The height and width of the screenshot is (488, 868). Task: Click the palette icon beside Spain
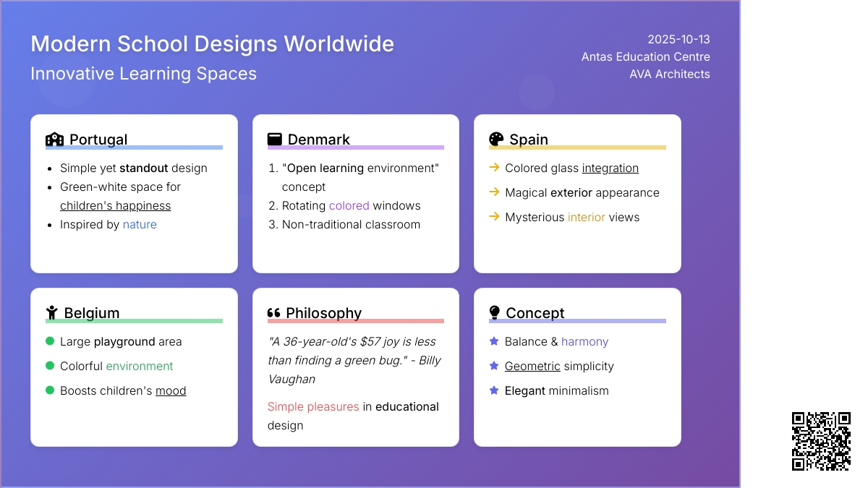point(495,140)
